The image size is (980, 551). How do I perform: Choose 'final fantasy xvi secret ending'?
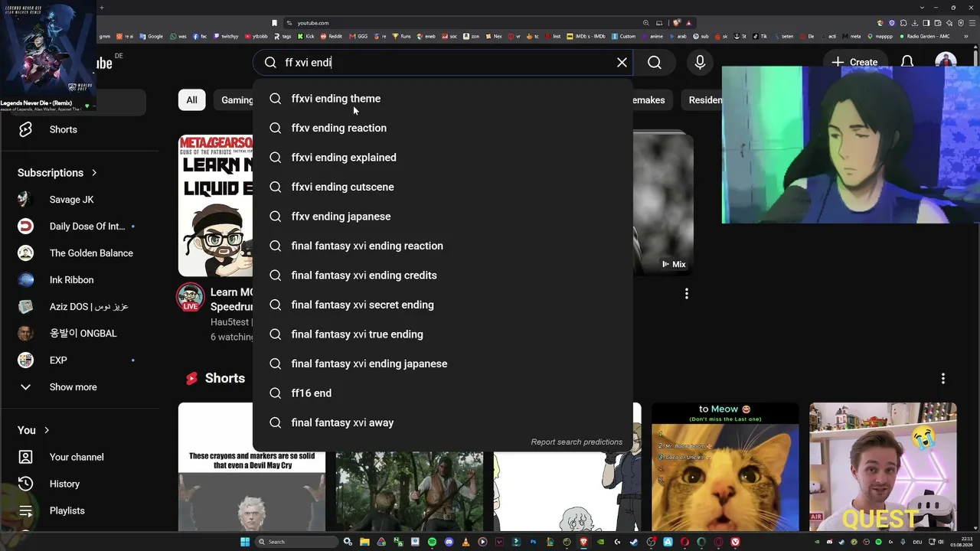click(x=443, y=305)
